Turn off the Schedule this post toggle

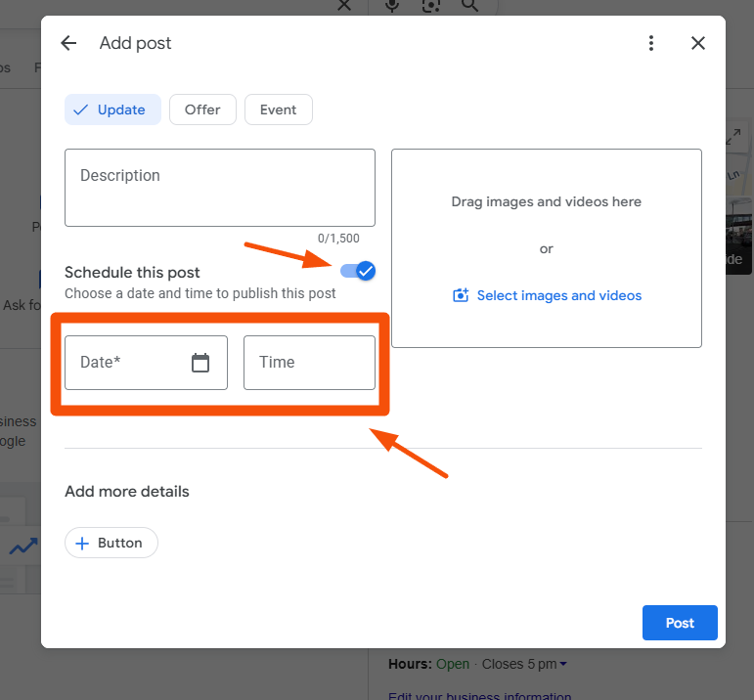point(359,271)
